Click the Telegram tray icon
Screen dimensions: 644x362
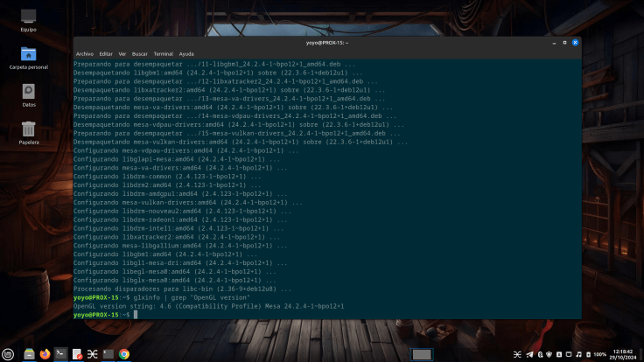pyautogui.click(x=528, y=354)
